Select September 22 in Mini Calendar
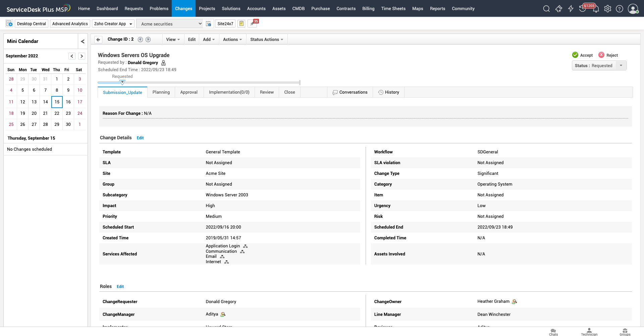Viewport: 644px width, 336px height. (x=57, y=113)
